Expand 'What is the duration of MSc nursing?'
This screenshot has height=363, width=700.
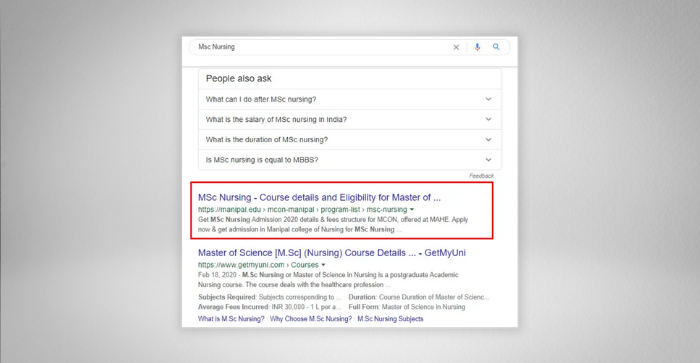(x=350, y=139)
